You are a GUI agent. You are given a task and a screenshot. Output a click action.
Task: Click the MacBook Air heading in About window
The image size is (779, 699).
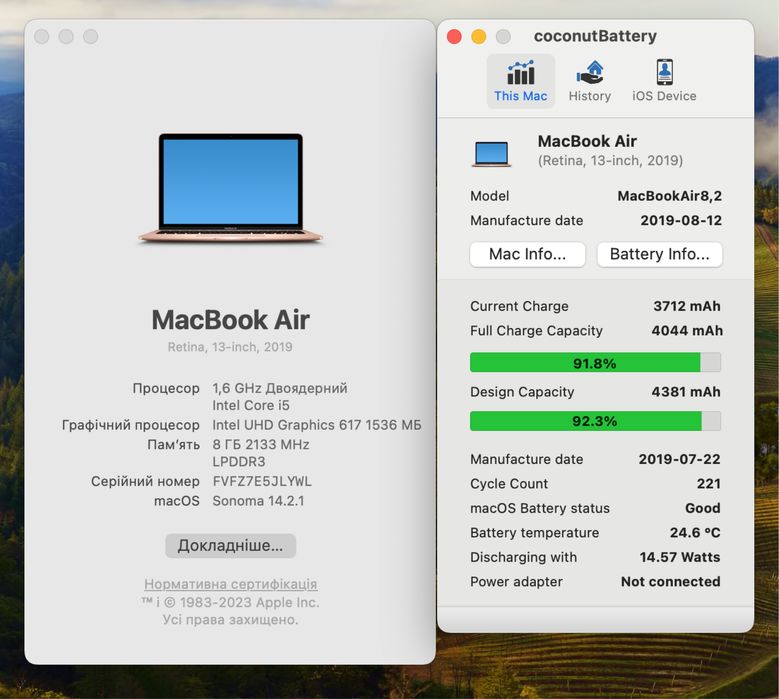231,319
